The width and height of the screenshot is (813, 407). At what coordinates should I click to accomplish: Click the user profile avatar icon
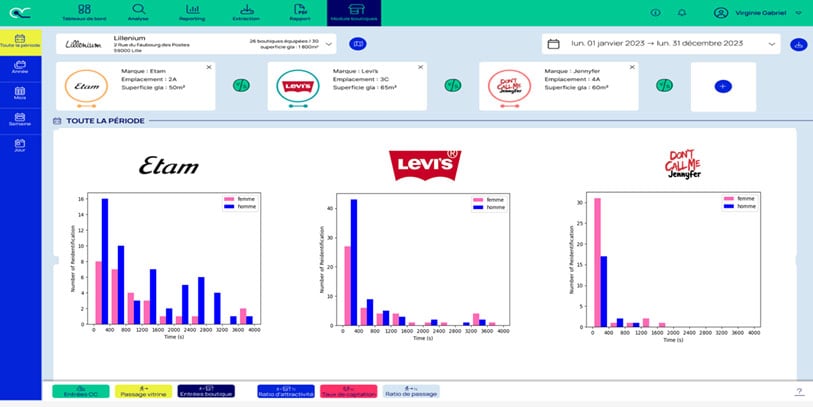(x=721, y=13)
